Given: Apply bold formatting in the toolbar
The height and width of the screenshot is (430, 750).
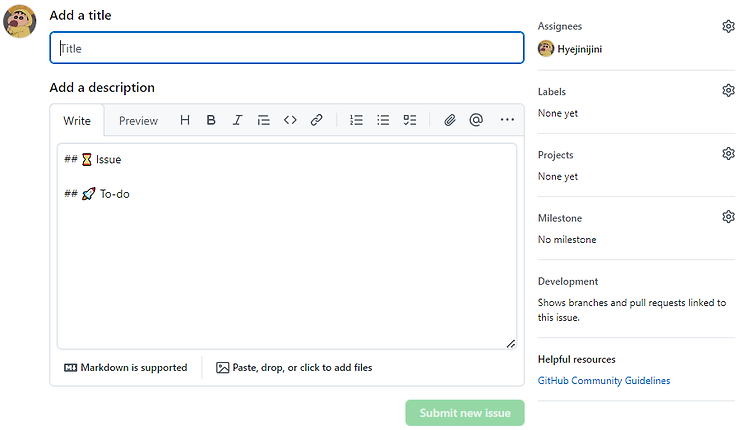Looking at the screenshot, I should (210, 120).
